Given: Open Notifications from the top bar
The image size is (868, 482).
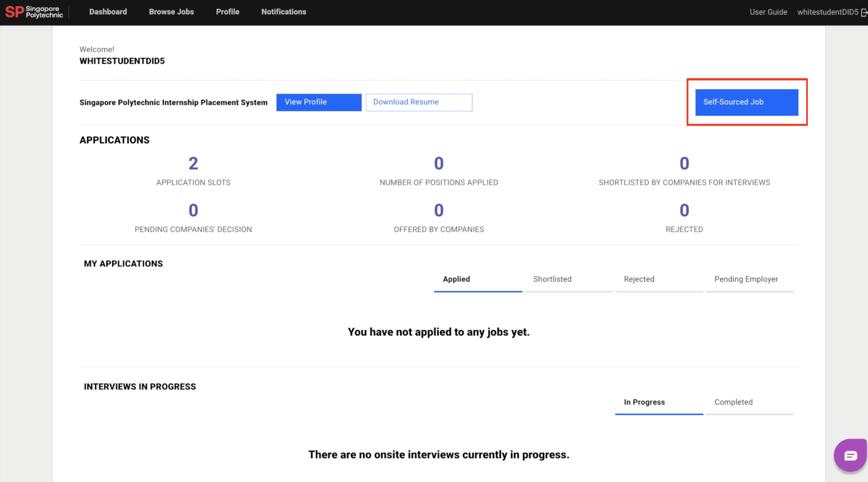Looking at the screenshot, I should (284, 12).
